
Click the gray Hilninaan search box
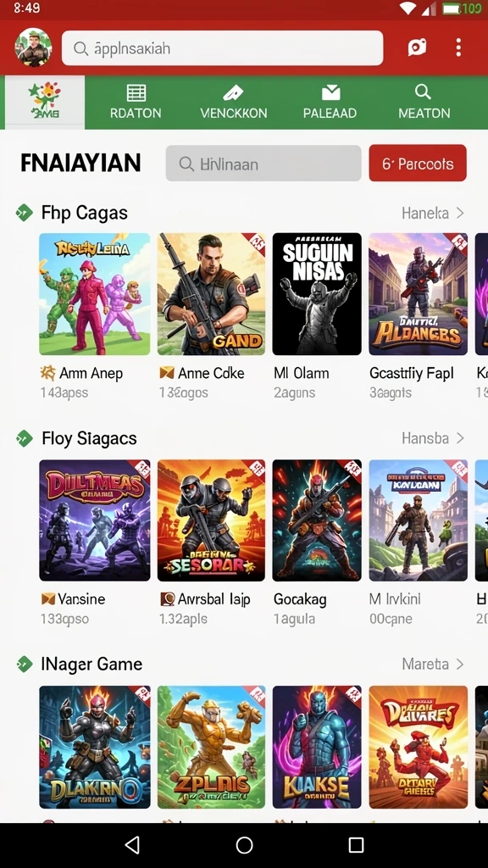point(263,164)
